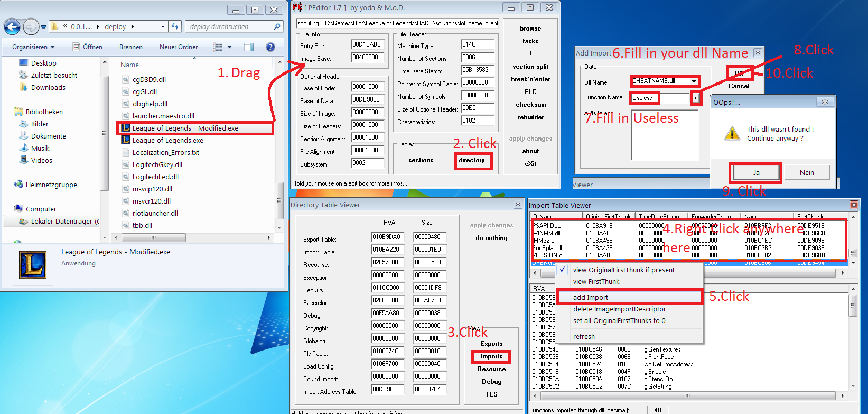Confirm the Oops dialog with 'Ja'

[755, 172]
